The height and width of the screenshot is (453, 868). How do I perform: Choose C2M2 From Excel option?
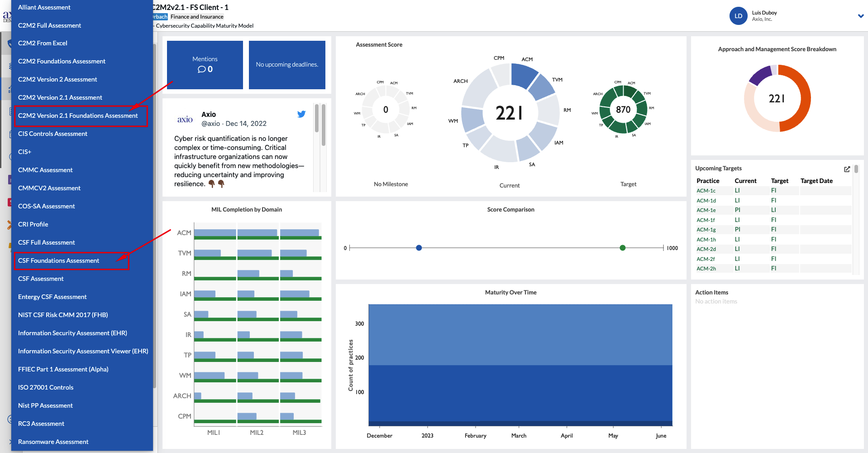(x=43, y=43)
